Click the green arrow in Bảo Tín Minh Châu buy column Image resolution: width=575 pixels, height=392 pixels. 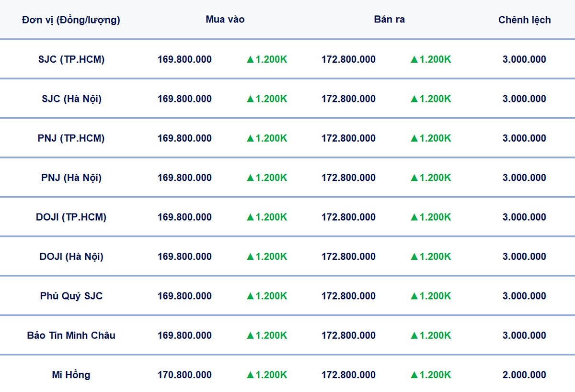coord(250,336)
